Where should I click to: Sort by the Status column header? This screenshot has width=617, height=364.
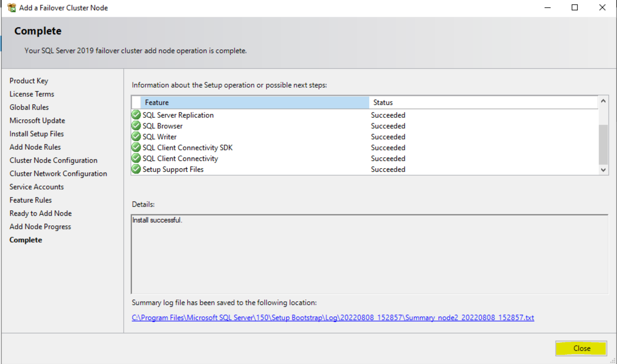click(x=483, y=102)
